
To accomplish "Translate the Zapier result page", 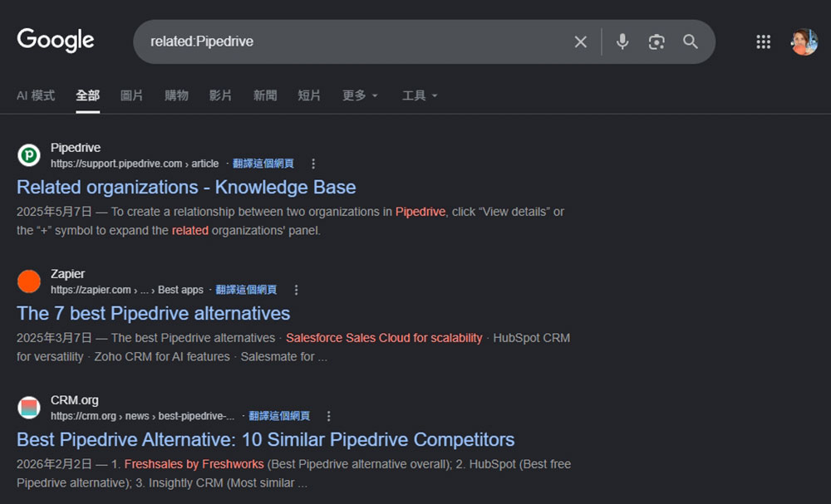I will click(x=246, y=290).
